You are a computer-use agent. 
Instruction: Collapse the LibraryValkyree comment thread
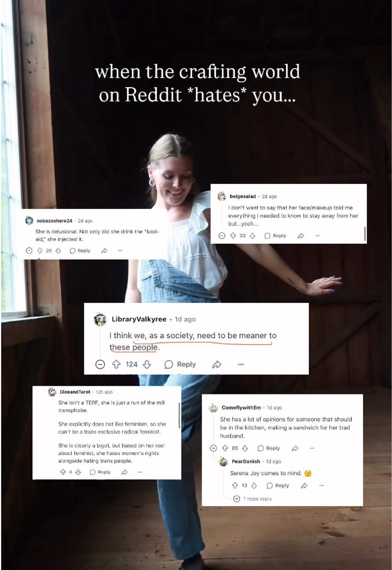pos(100,364)
